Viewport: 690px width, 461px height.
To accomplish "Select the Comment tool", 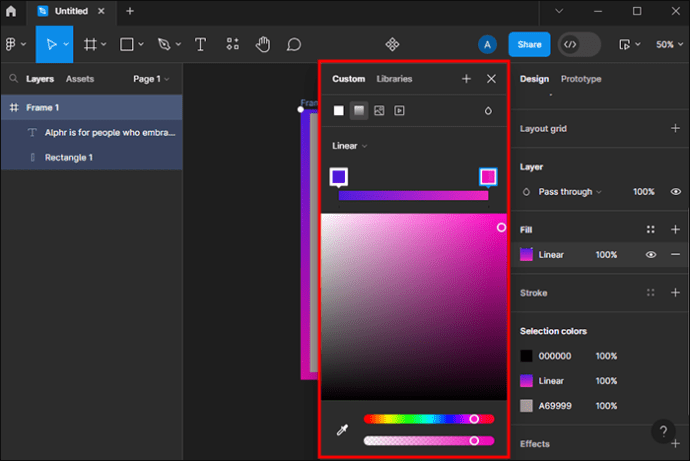I will (x=294, y=44).
